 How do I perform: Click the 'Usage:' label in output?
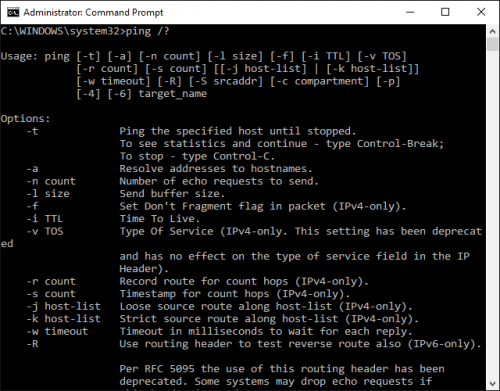(19, 56)
